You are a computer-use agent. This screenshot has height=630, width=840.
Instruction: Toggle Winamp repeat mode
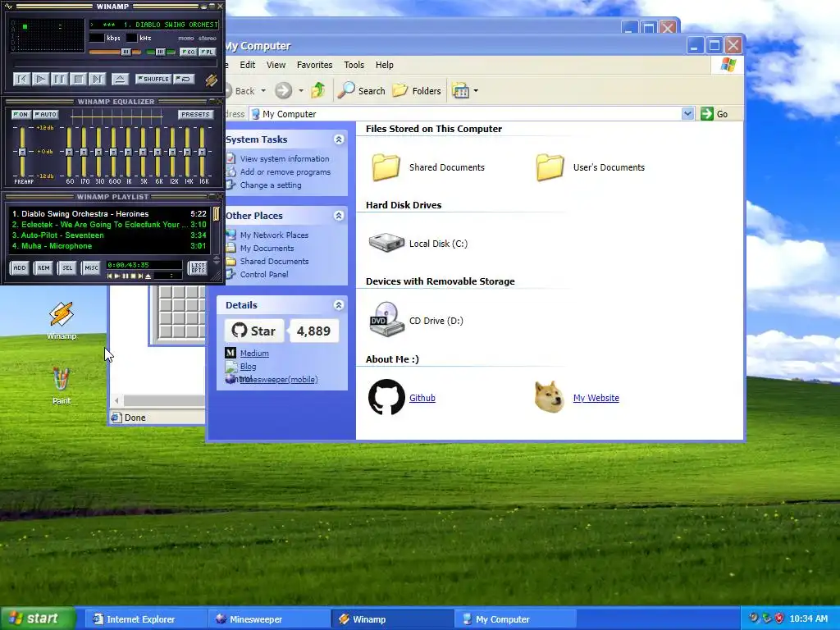tap(184, 80)
